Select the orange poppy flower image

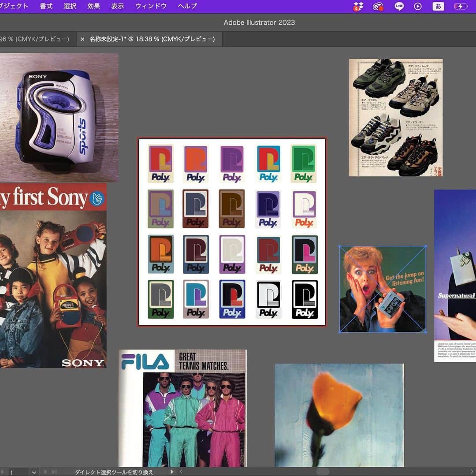coord(339,415)
